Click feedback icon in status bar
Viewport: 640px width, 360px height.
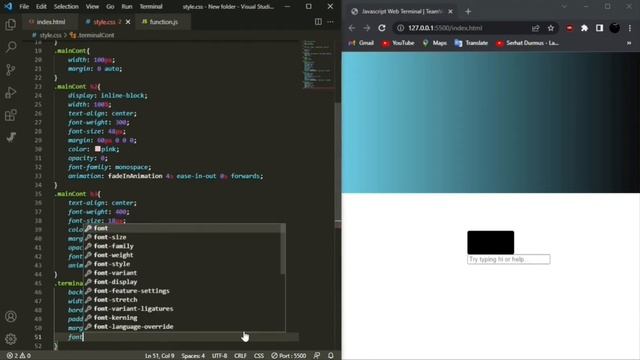(317, 356)
